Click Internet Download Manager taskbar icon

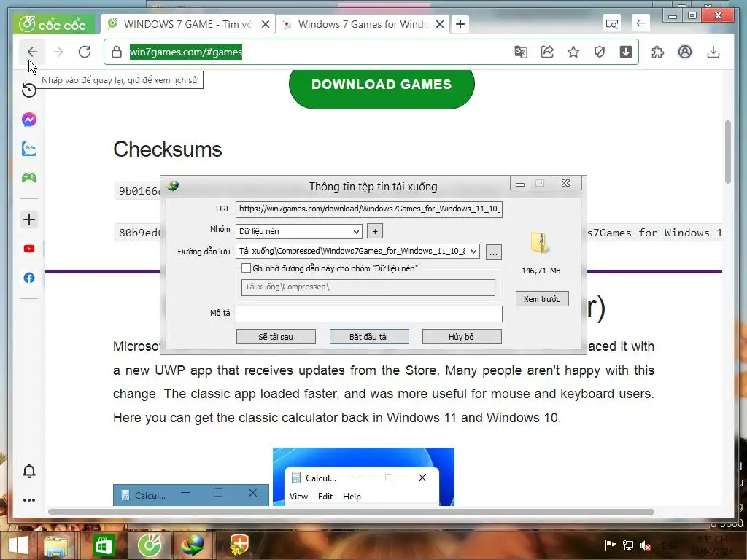pos(193,545)
